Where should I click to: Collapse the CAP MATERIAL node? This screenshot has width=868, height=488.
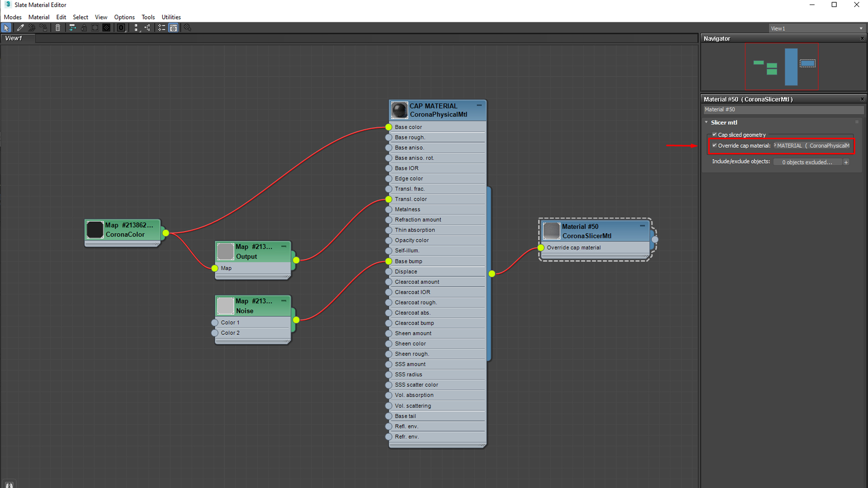point(479,105)
